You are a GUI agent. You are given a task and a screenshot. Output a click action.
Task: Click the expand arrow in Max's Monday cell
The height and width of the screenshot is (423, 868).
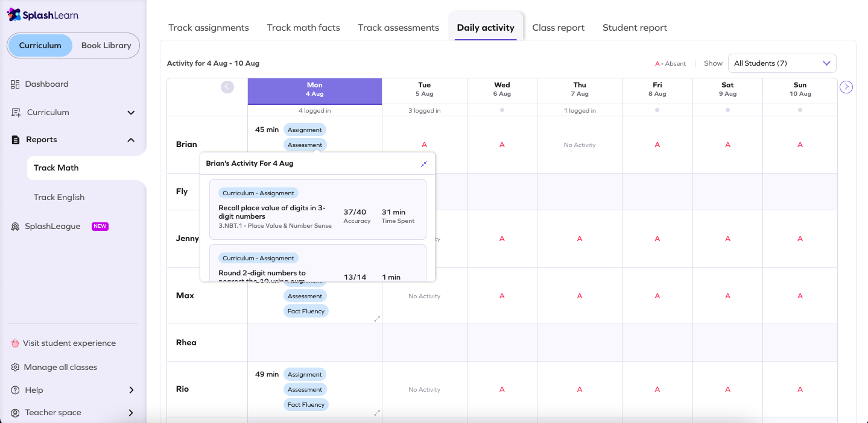pos(377,318)
